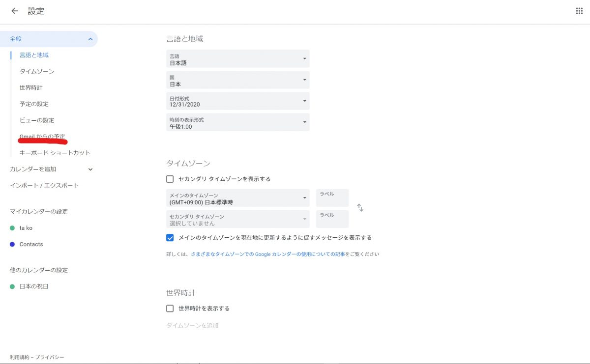Click the green dot for 日本の祝日
This screenshot has width=590, height=364.
click(x=12, y=286)
